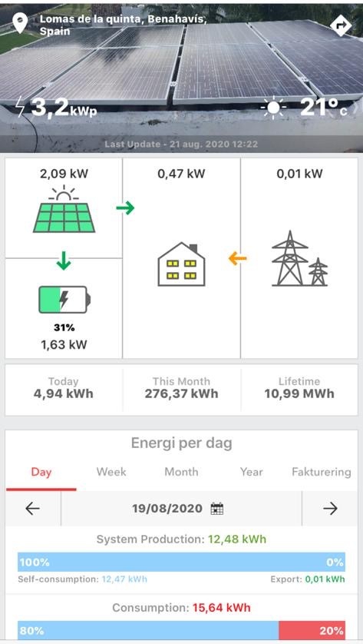The image size is (363, 644).
Task: Select the house consumption icon
Action: click(181, 264)
